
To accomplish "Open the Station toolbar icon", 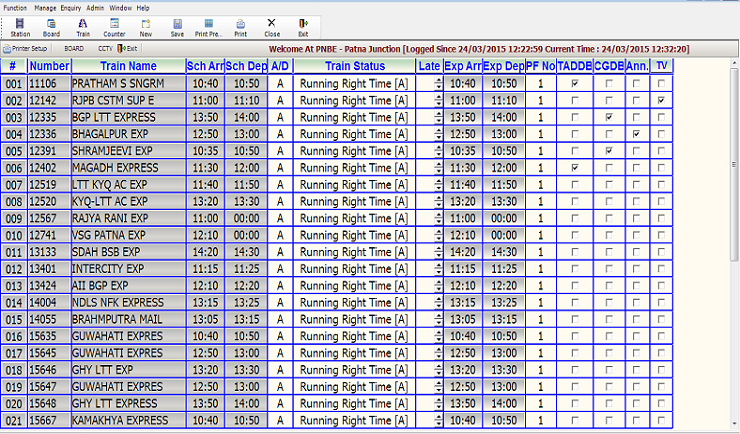I will (x=20, y=26).
